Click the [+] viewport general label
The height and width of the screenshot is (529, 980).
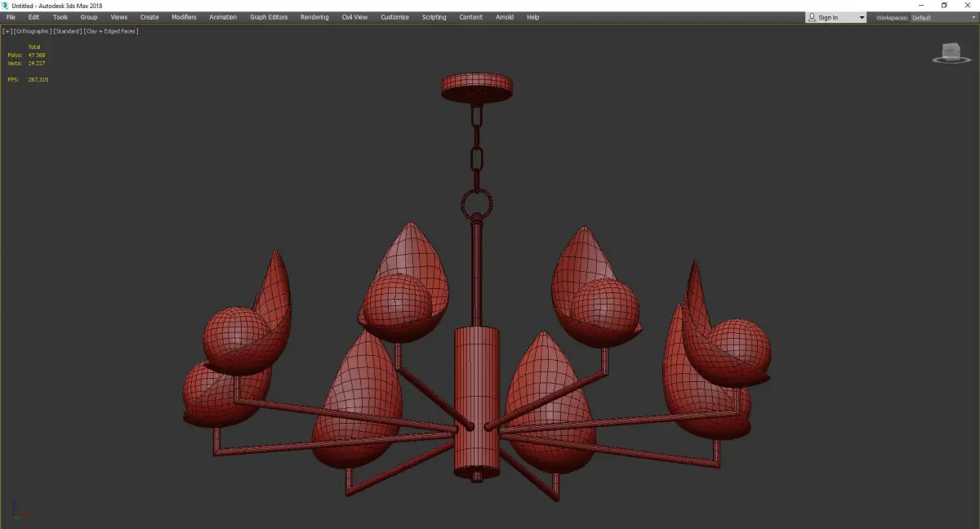click(7, 31)
